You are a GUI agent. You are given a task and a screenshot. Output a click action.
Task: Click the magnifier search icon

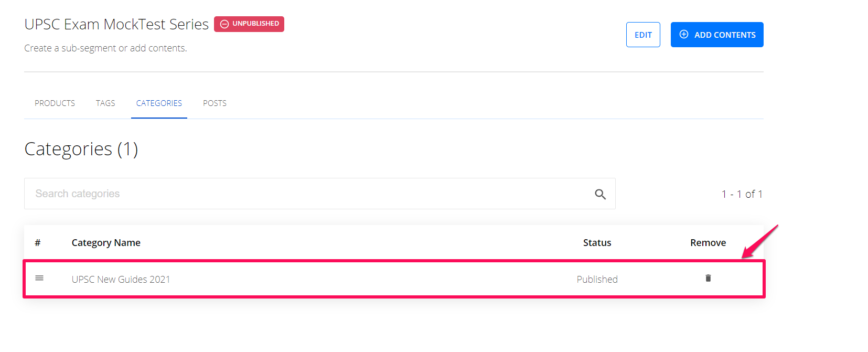(600, 194)
